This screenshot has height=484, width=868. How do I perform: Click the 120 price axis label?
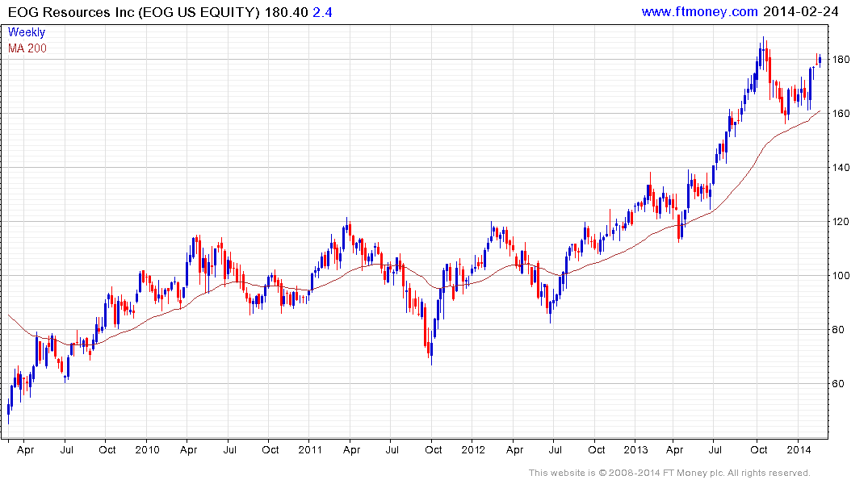[841, 221]
